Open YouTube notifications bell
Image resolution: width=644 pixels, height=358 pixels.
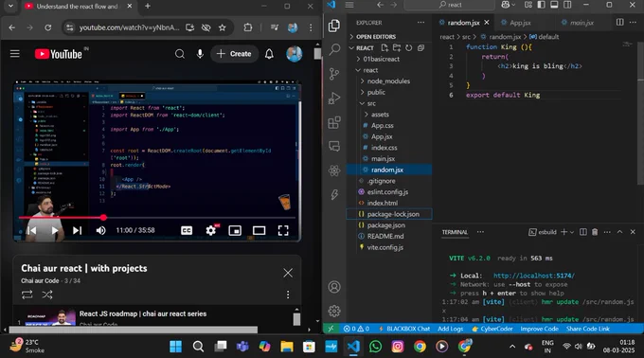pos(269,54)
